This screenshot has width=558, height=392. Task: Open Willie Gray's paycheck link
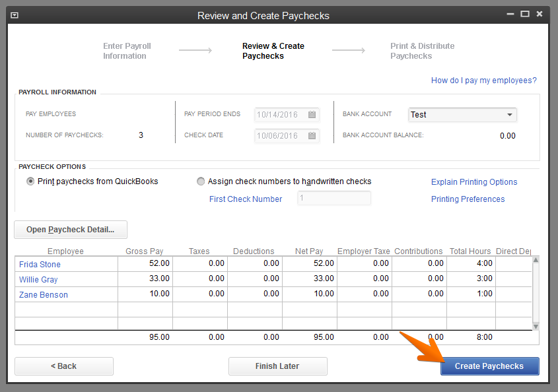click(x=38, y=280)
